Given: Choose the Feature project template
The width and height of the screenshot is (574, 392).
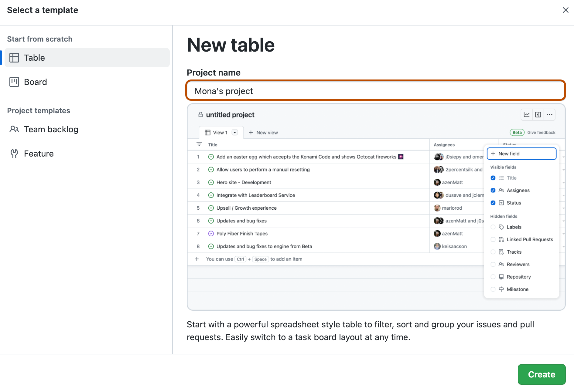Looking at the screenshot, I should point(87,154).
